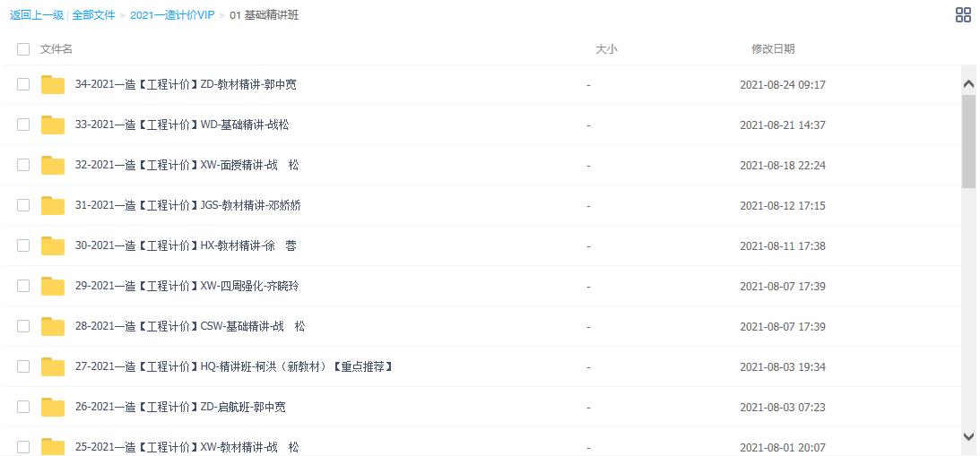Click 返回上一级 link

click(x=37, y=15)
